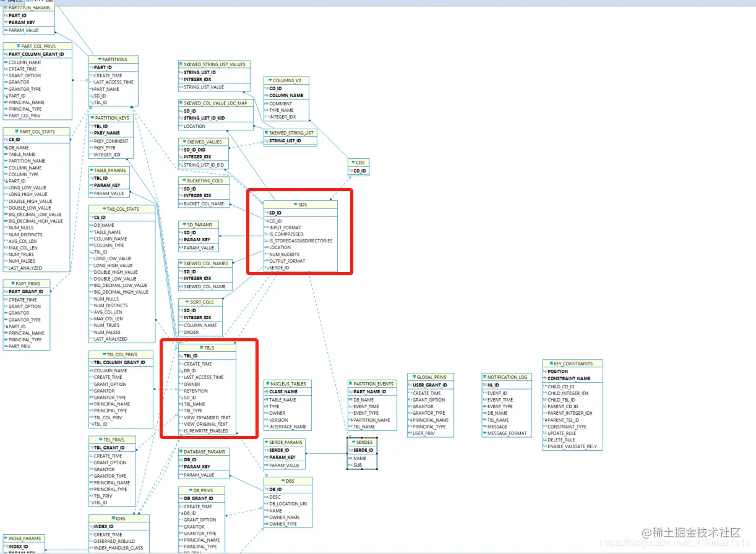Click the OUTPUT_FORMAT column in SDS
Image resolution: width=756 pixels, height=554 pixels.
click(287, 261)
